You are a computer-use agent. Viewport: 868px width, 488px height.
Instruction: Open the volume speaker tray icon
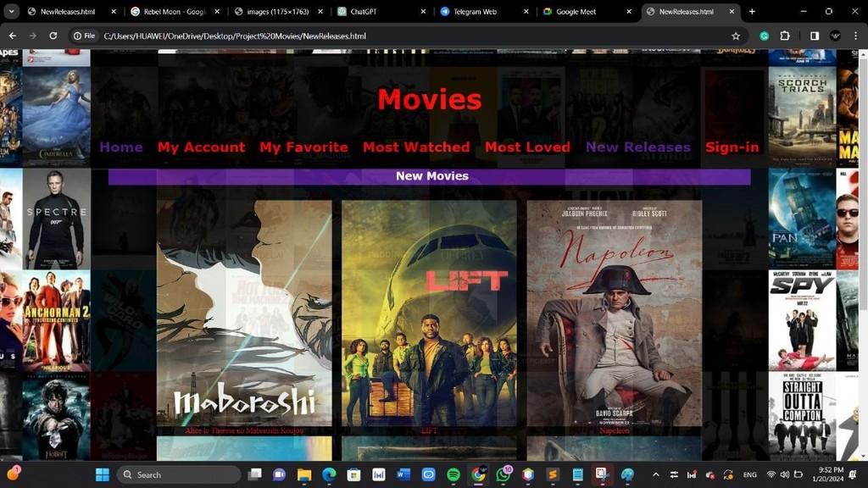tap(784, 474)
